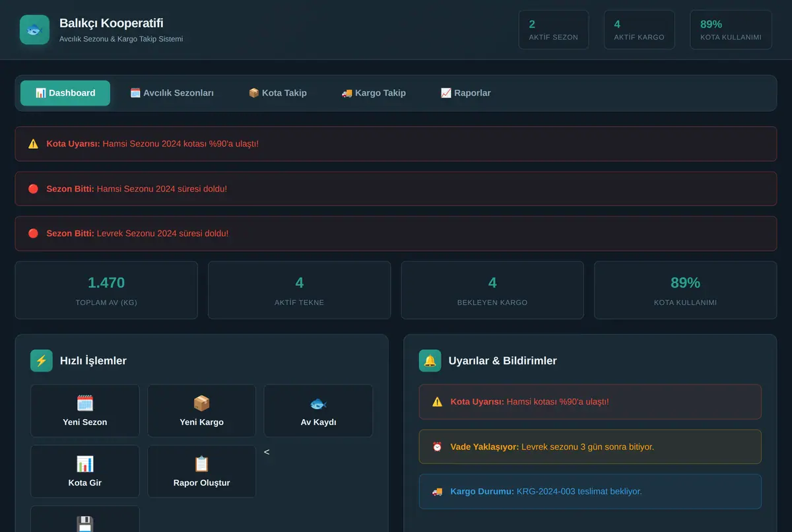Image resolution: width=792 pixels, height=532 pixels.
Task: Click the "4 Bekleyen Kargo" stat card
Action: click(x=492, y=290)
